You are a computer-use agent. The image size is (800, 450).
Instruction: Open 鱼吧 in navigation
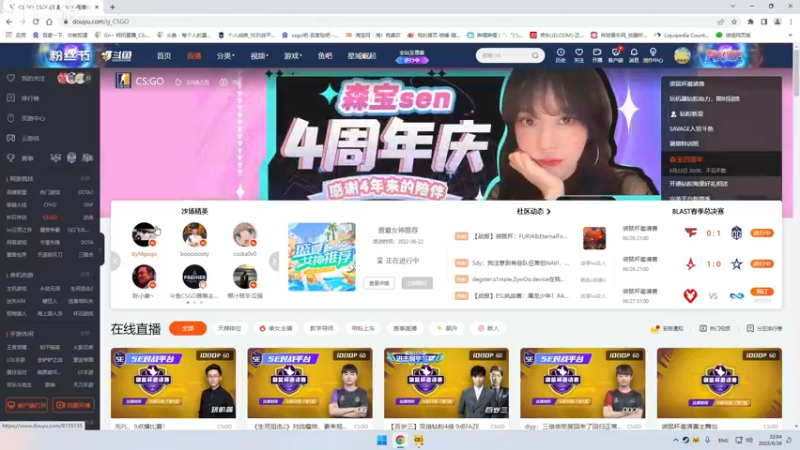point(324,56)
